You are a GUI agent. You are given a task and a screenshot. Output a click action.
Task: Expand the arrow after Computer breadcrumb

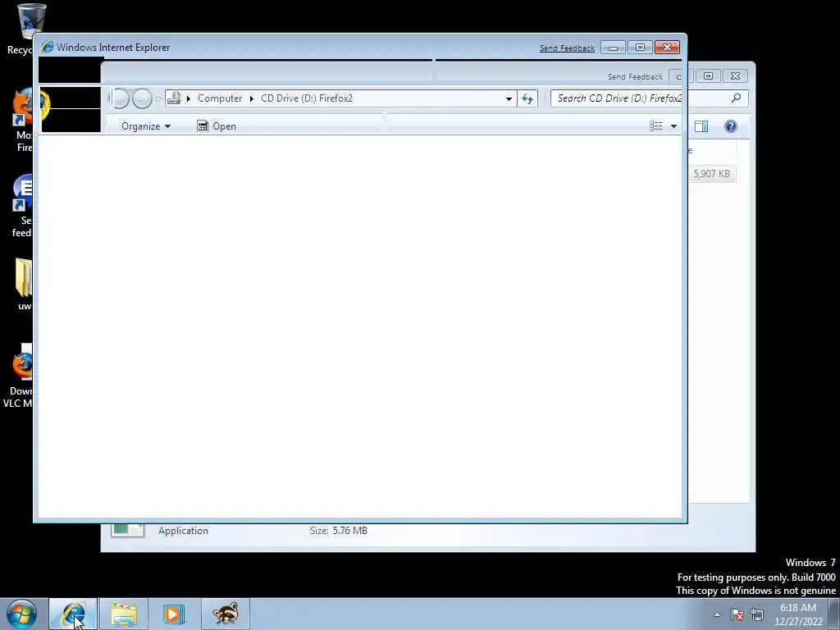click(x=251, y=98)
